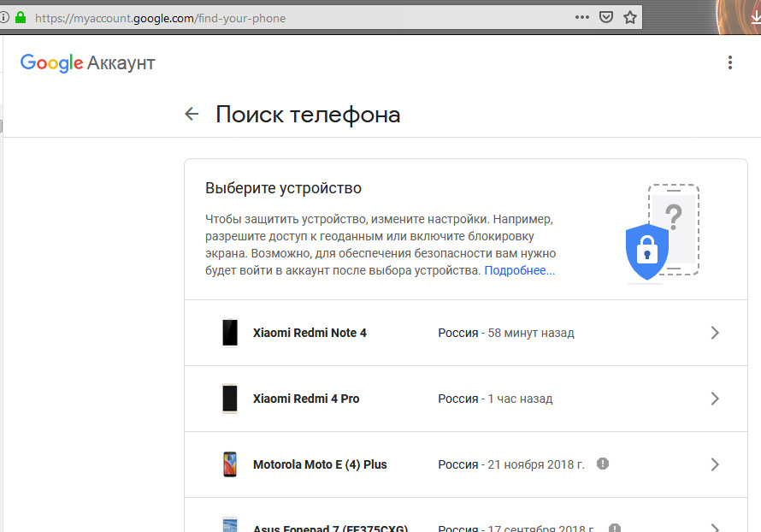Expand the Asus Fonepad 7 row chevron

715,528
